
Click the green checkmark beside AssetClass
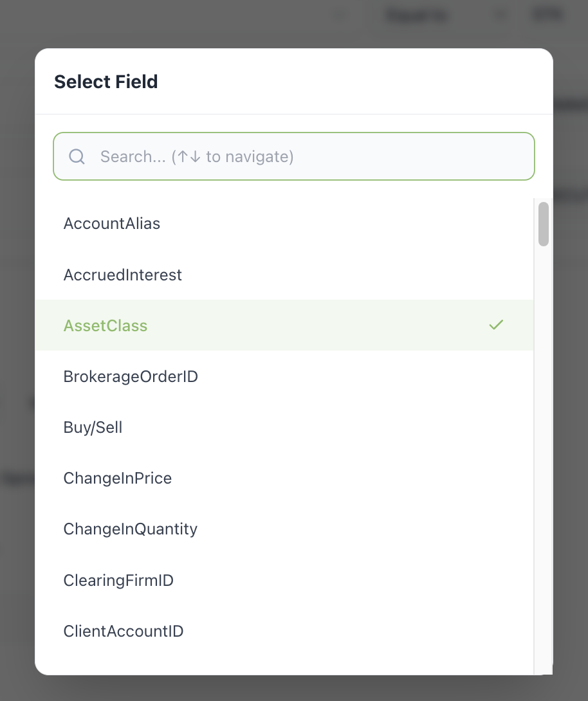[496, 325]
